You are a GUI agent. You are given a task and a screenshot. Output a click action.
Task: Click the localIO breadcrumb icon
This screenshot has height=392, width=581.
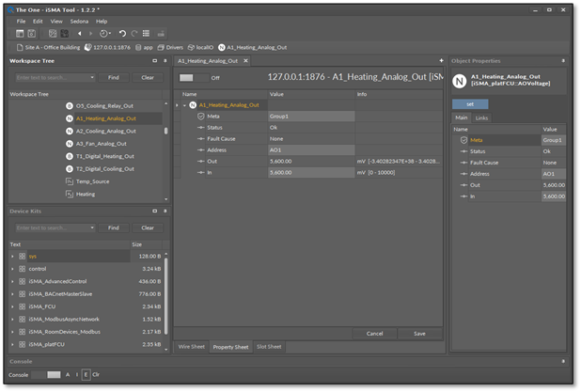click(191, 46)
